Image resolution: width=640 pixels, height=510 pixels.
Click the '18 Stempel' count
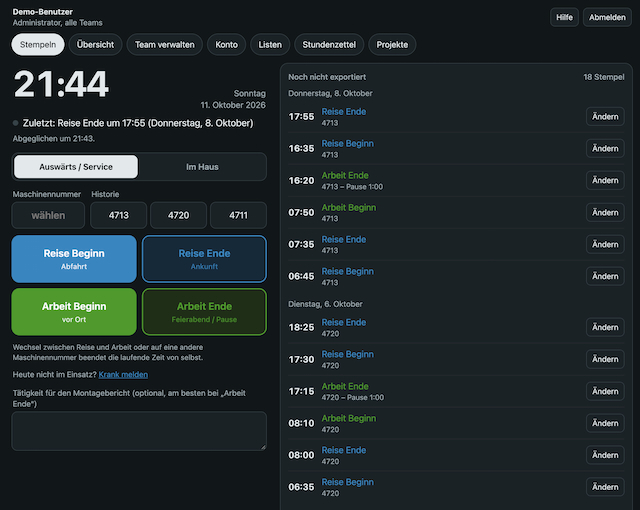pos(604,77)
